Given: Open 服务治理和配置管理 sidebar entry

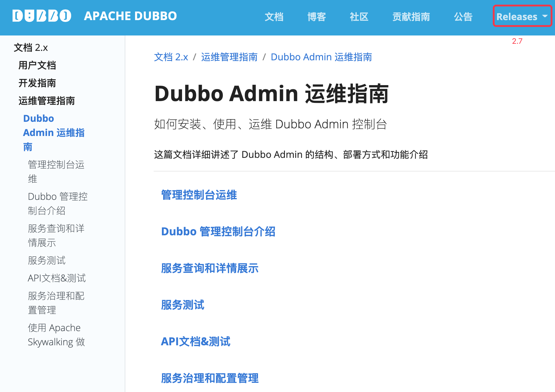Looking at the screenshot, I should coord(56,303).
